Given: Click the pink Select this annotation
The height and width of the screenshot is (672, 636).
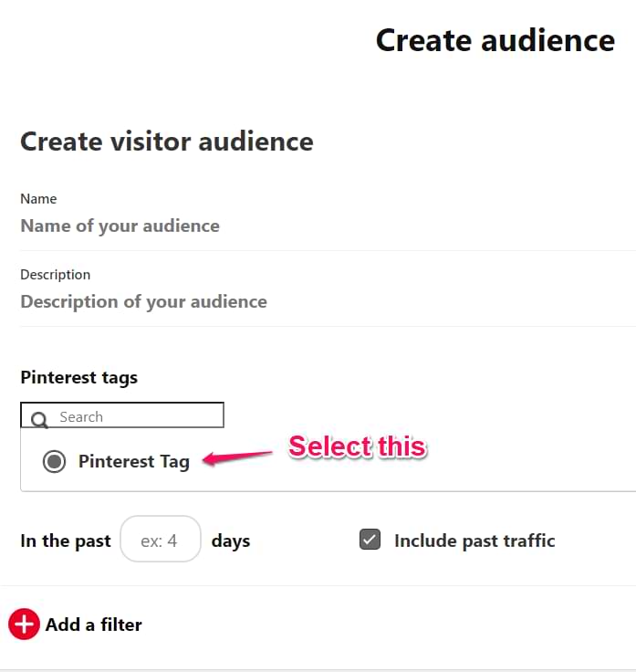Looking at the screenshot, I should [358, 446].
